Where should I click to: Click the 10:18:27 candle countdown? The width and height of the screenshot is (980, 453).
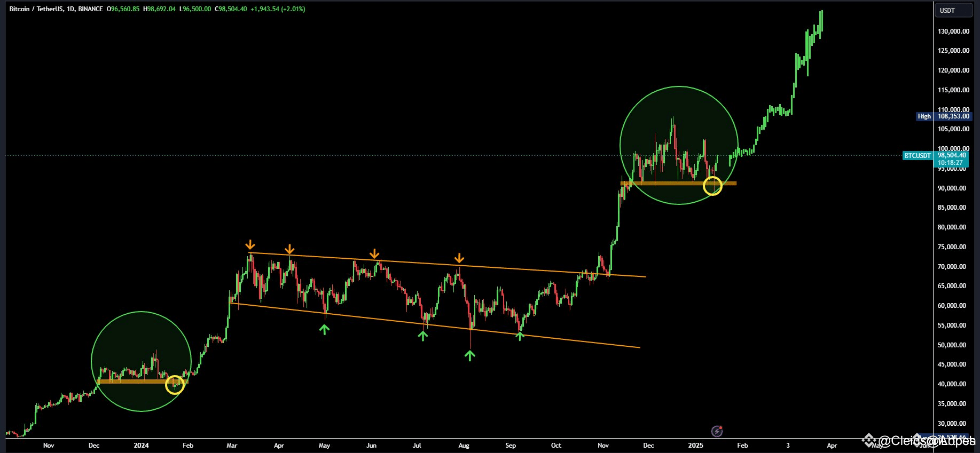pos(950,163)
